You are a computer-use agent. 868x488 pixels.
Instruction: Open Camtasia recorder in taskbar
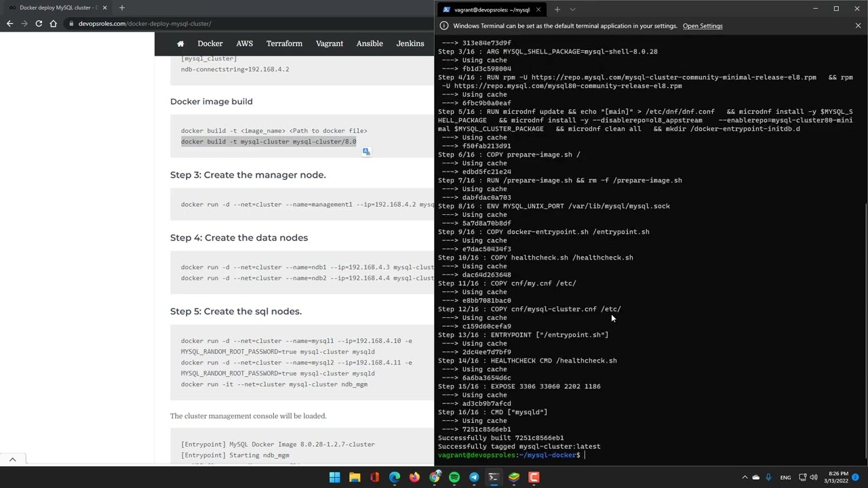(534, 477)
